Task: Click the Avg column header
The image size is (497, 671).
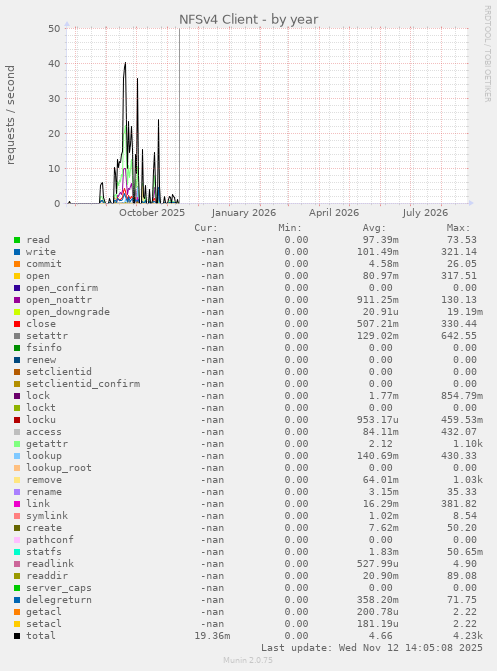Action: tap(374, 228)
